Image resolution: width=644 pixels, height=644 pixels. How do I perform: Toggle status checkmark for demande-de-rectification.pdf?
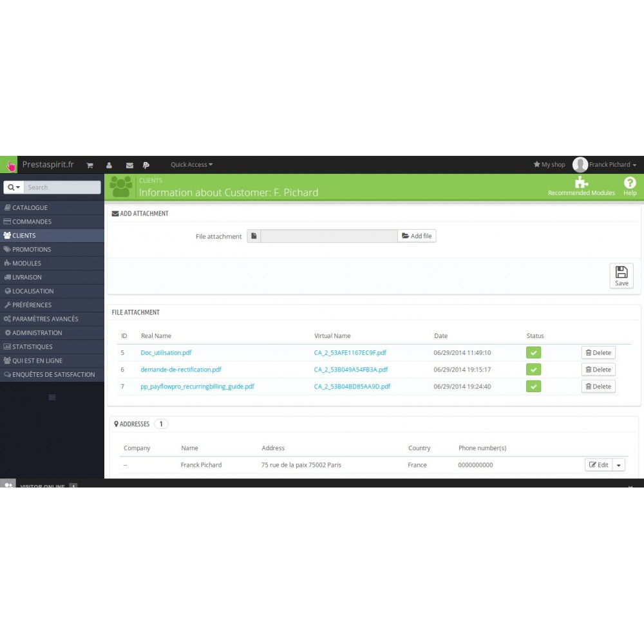(x=533, y=370)
